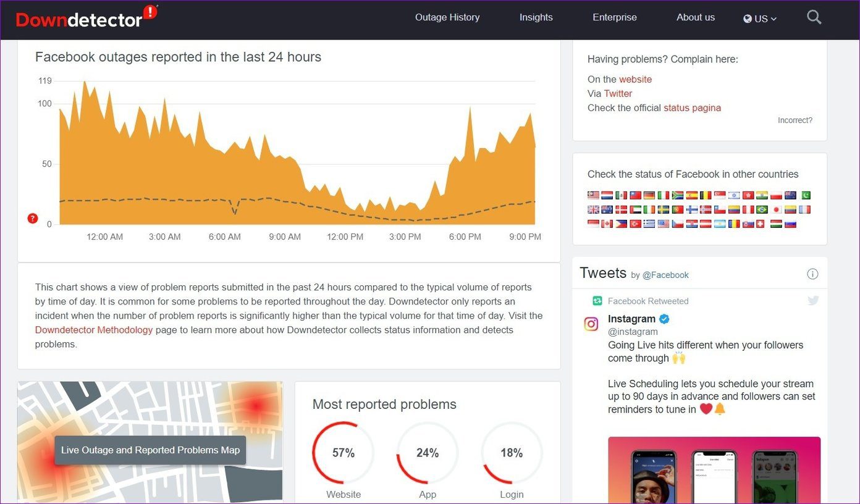The image size is (860, 504).
Task: Select the Japan flag
Action: point(776,209)
